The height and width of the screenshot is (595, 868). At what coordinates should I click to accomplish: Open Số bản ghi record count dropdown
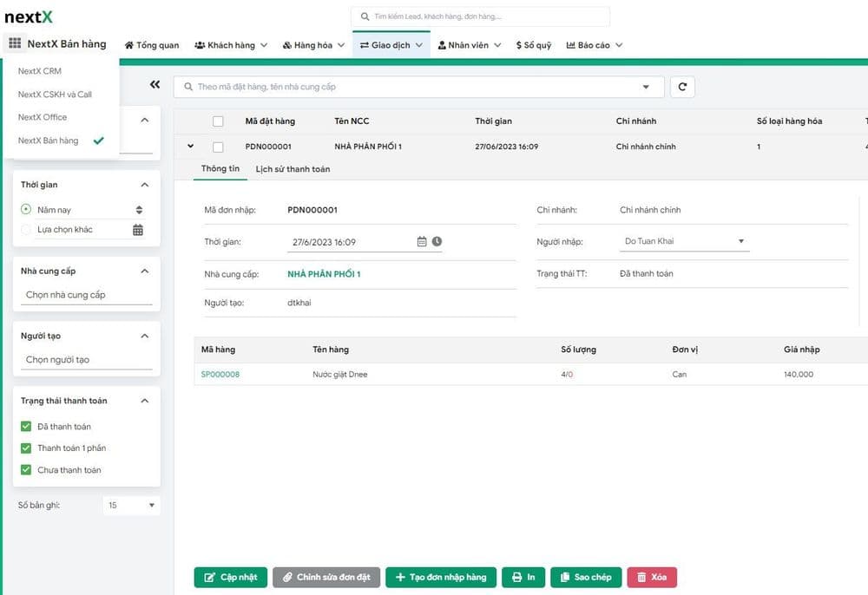[131, 505]
